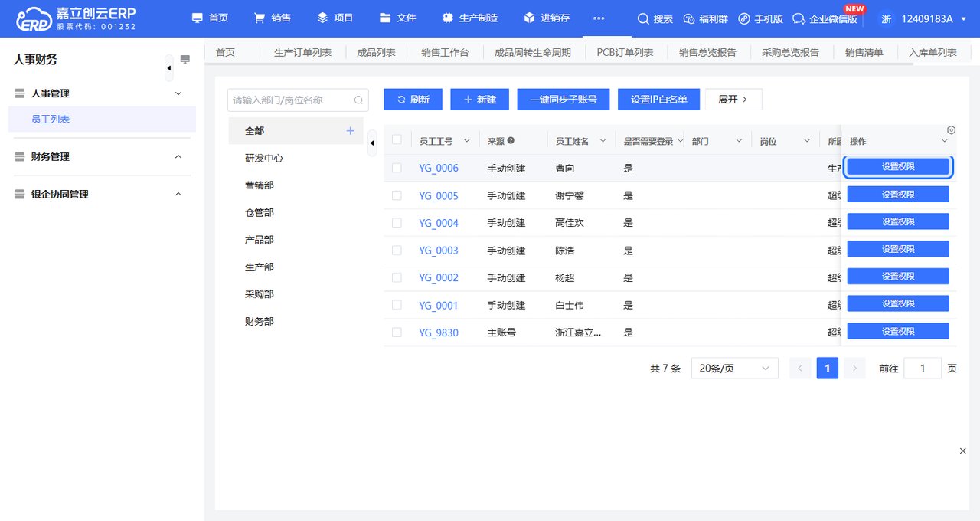980x521 pixels.
Task: Click the 刷新 button
Action: pyautogui.click(x=413, y=100)
